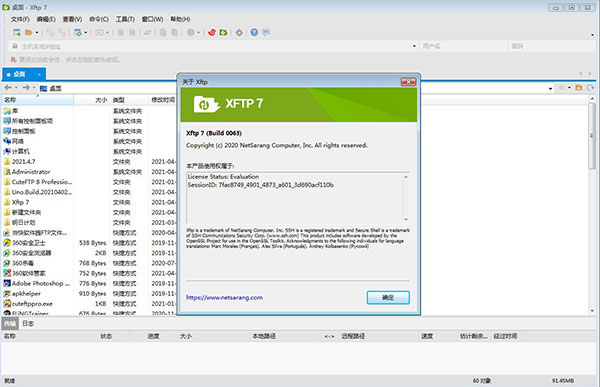Open the back arrow history dropdown
Viewport: 600px width, 387px height.
[16, 88]
